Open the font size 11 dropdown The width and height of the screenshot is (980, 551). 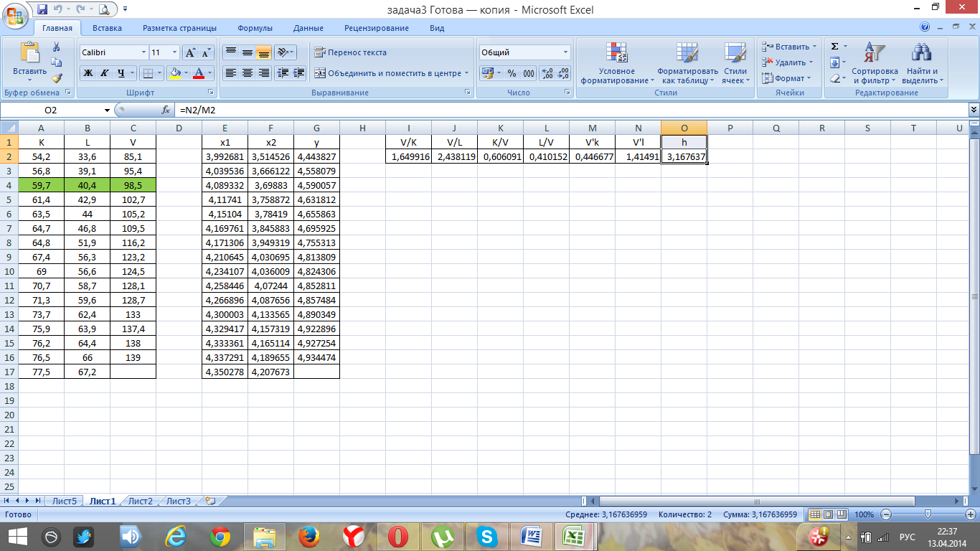point(174,52)
